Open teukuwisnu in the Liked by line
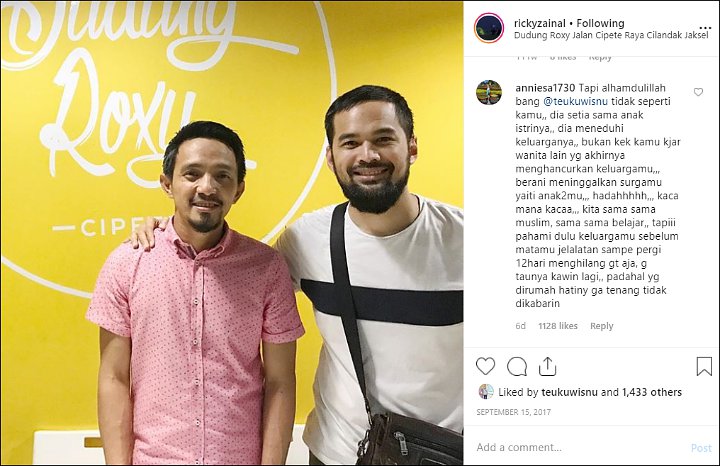The image size is (720, 466). 569,393
